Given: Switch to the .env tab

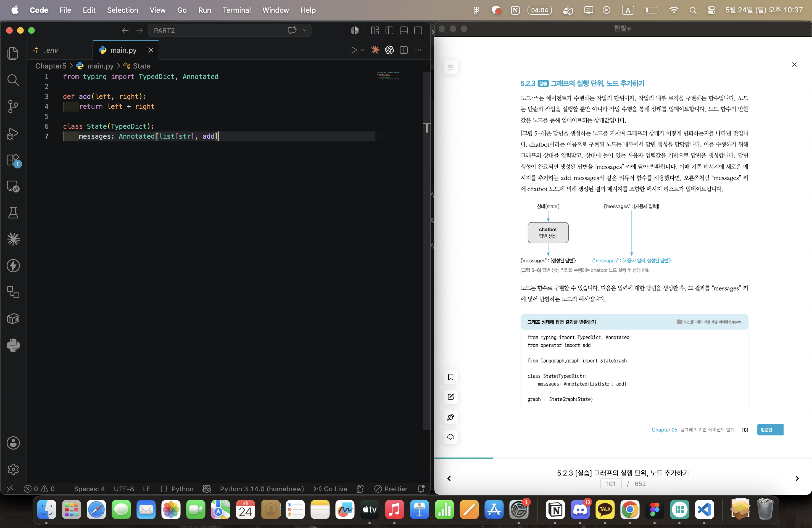Looking at the screenshot, I should (x=59, y=50).
